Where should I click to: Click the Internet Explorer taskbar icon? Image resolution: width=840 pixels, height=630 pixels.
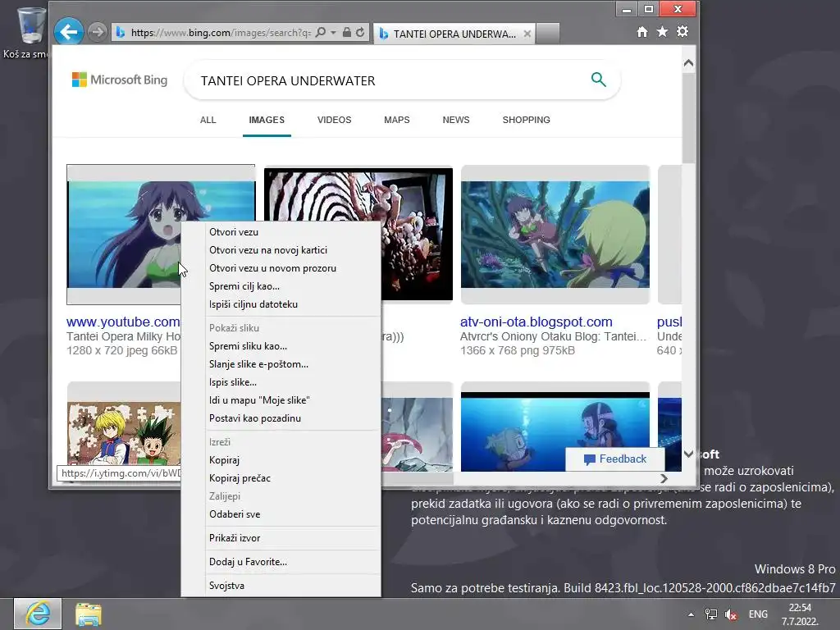pos(38,614)
